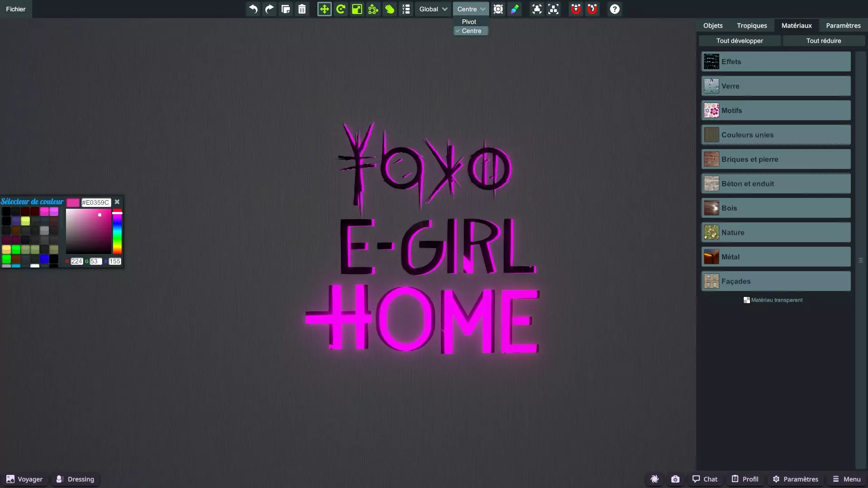Screen dimensions: 868x488
Task: Enable the Matériau transparent checkbox
Action: pos(746,300)
